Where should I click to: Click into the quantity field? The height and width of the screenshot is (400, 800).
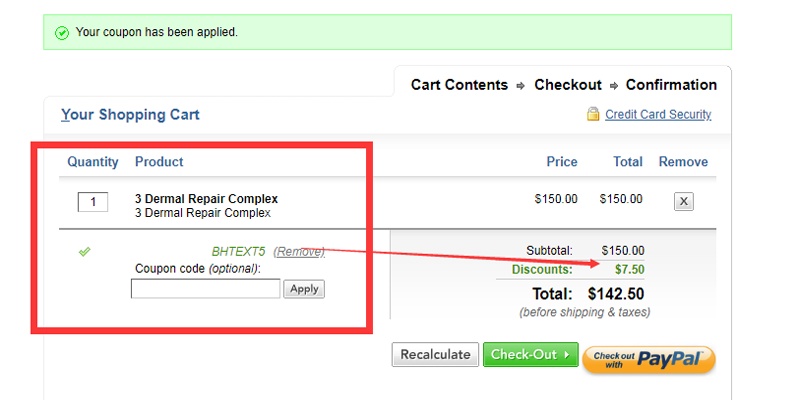point(93,202)
